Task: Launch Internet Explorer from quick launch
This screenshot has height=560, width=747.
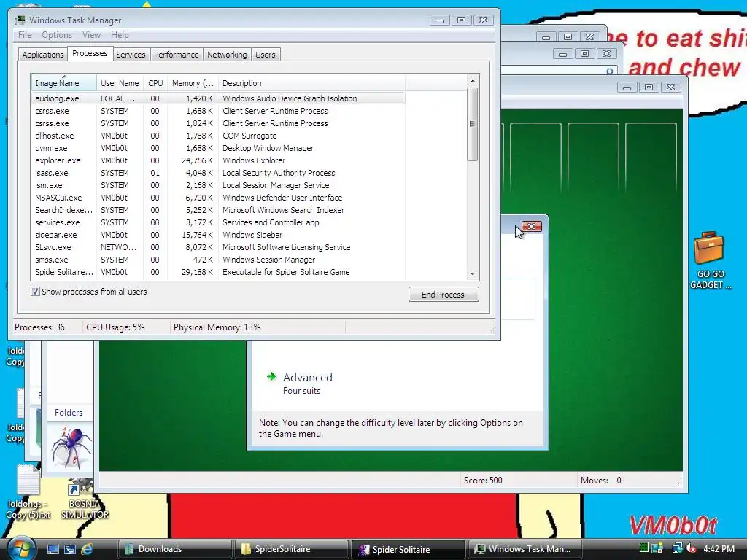Action: point(87,549)
